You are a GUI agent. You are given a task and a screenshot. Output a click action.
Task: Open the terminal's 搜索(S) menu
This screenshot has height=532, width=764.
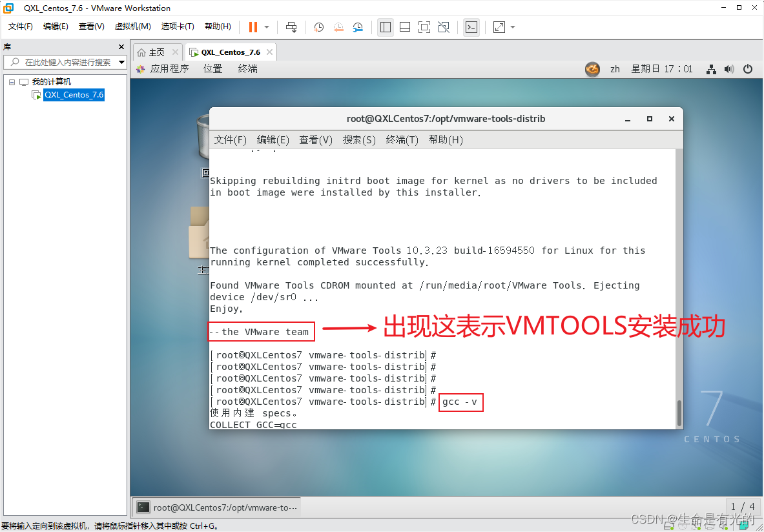point(359,140)
